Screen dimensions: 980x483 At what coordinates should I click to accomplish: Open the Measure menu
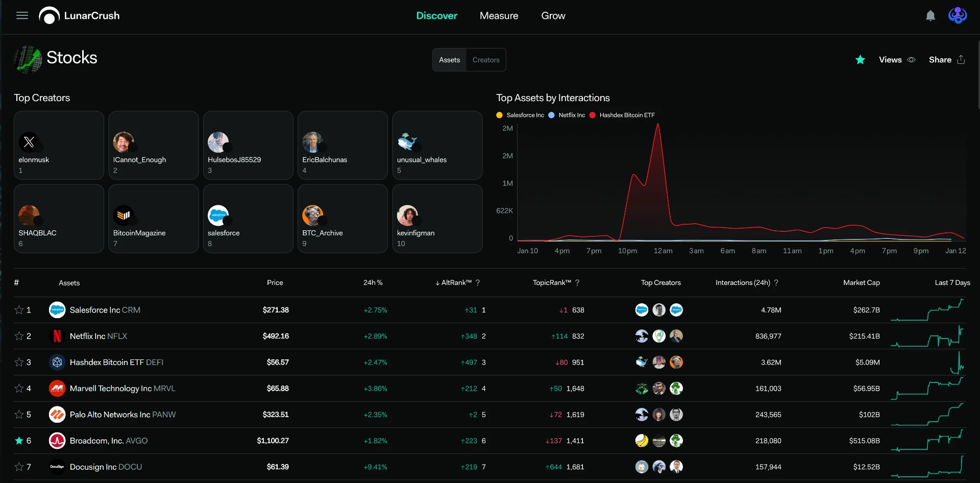click(x=499, y=16)
